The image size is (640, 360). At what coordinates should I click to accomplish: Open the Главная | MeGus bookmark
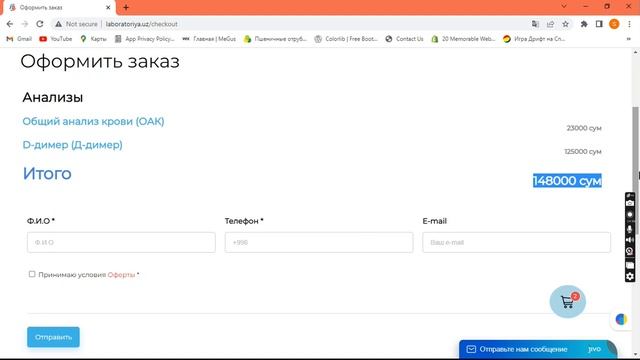click(209, 39)
